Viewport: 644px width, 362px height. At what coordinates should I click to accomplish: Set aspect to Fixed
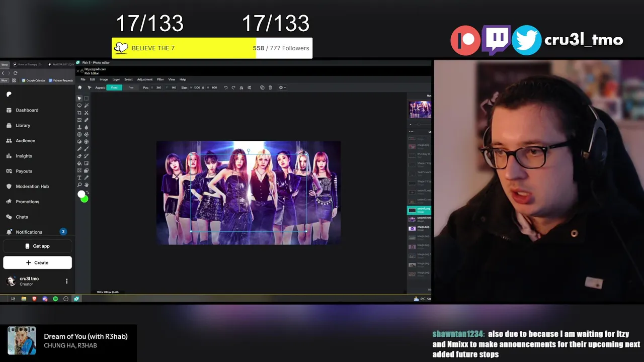(x=114, y=87)
